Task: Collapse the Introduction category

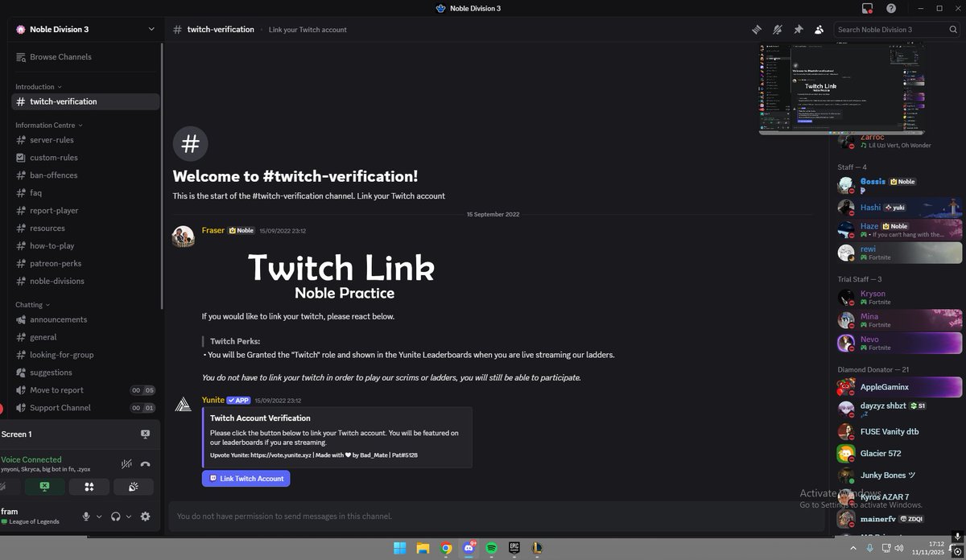Action: 38,87
